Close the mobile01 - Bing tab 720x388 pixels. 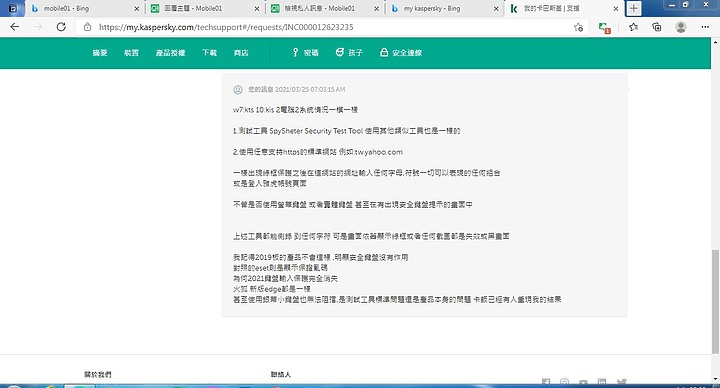[136, 9]
